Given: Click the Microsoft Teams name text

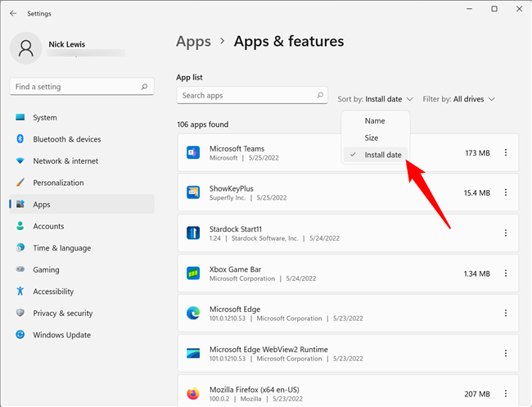Looking at the screenshot, I should tap(237, 149).
